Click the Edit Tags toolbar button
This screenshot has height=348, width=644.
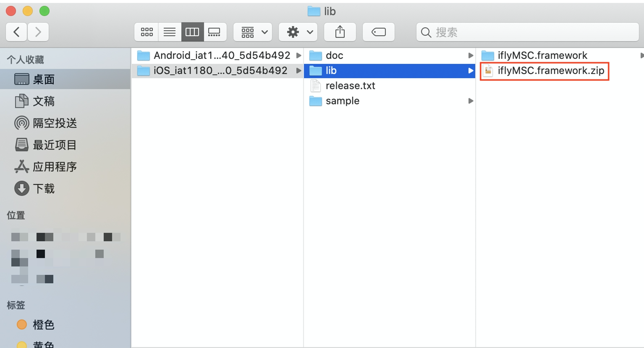(379, 32)
